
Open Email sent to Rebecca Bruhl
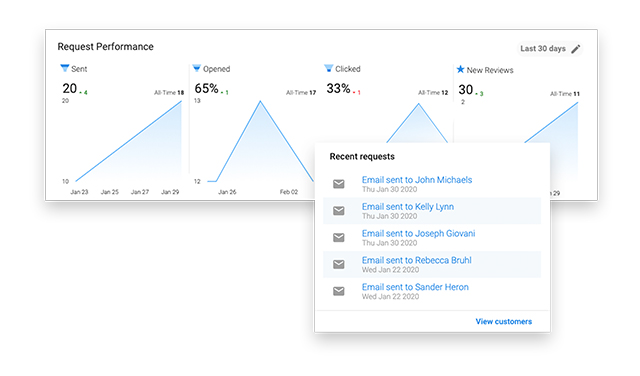416,260
